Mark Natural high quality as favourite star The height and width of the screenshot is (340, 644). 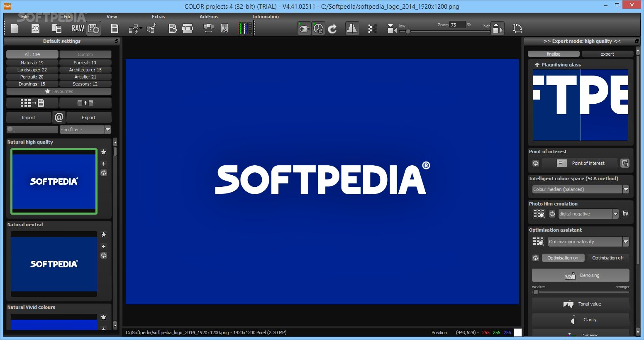104,152
